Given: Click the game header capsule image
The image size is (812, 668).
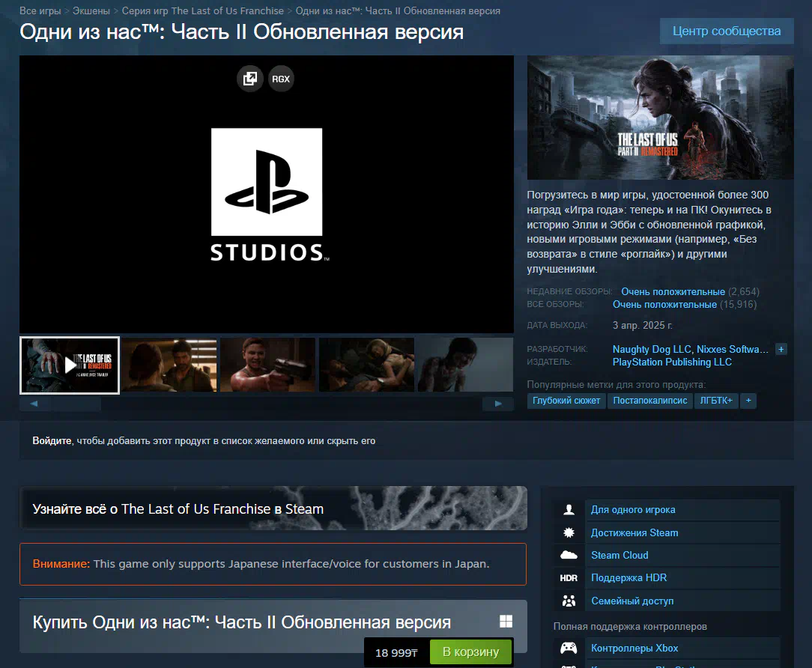Looking at the screenshot, I should (660, 118).
